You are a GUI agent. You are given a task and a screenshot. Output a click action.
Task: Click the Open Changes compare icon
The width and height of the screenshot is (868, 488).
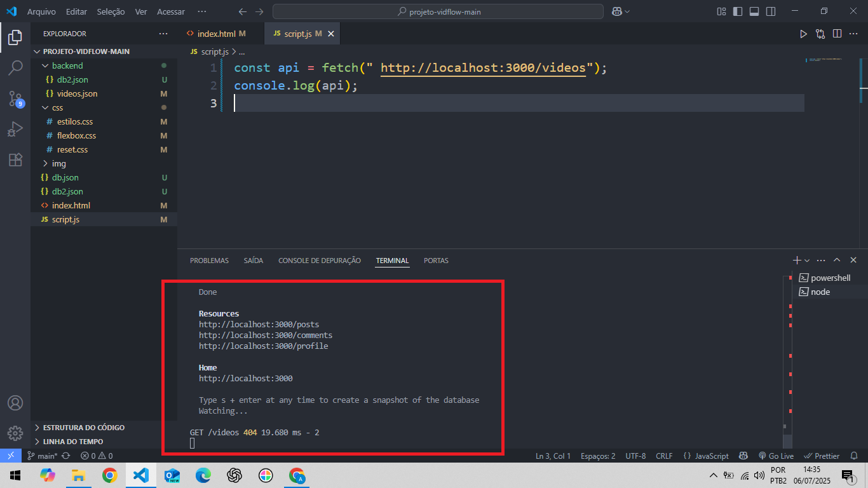820,34
